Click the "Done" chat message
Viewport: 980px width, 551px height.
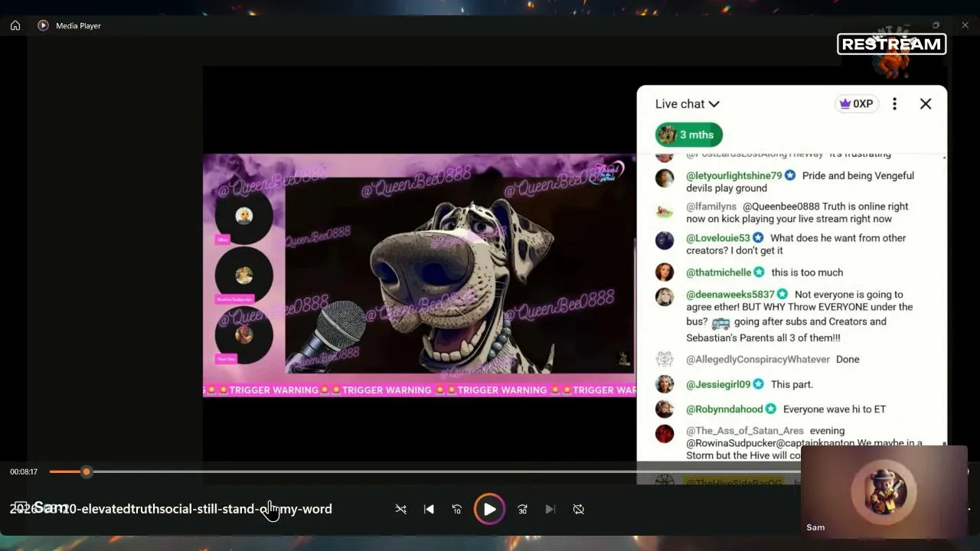tap(848, 360)
